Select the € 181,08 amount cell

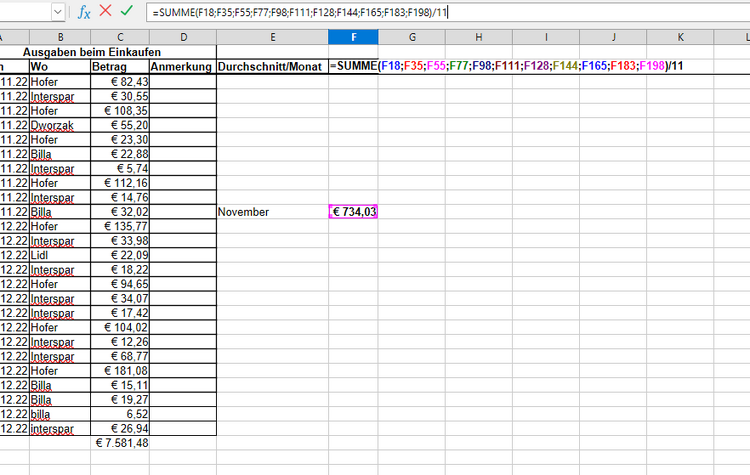pyautogui.click(x=120, y=370)
